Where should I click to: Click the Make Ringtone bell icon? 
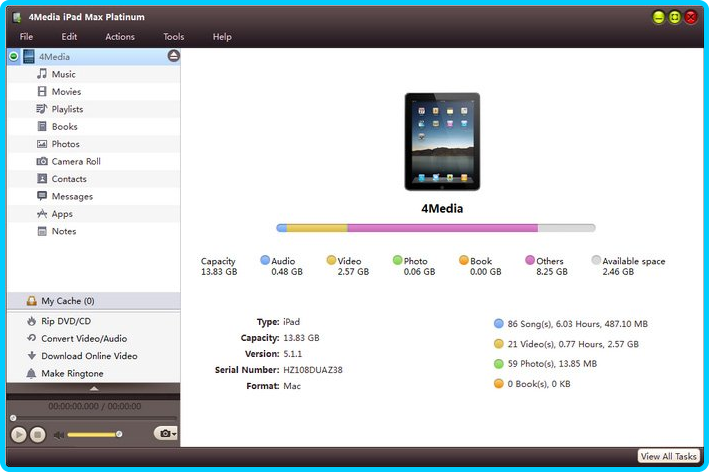tap(31, 373)
